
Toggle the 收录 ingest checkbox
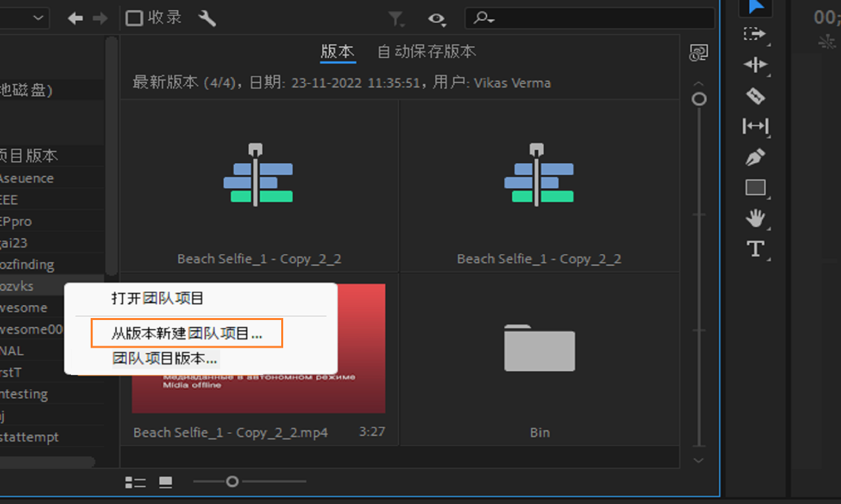(134, 18)
